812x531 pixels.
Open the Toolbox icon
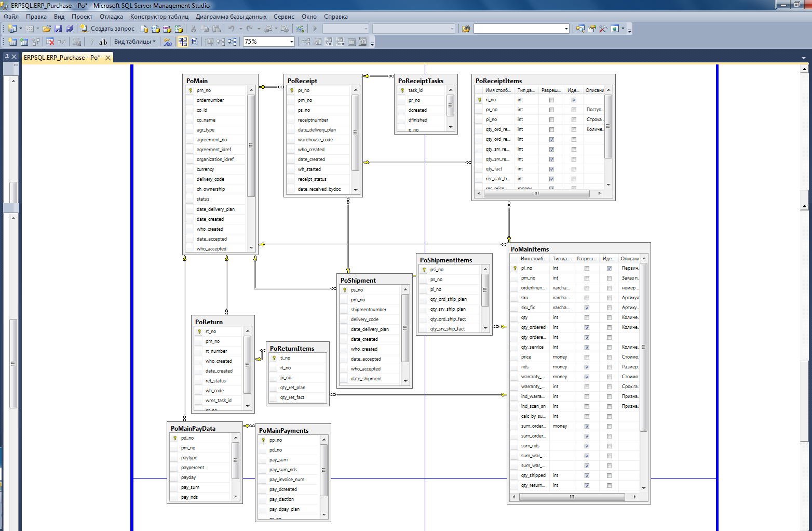click(603, 29)
